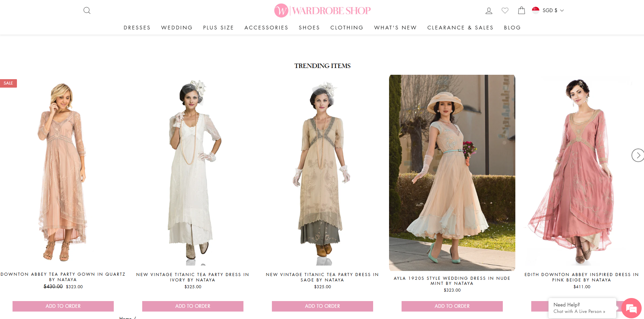The image size is (644, 319).
Task: Click the Wardrobe Shop logo
Action: [322, 10]
